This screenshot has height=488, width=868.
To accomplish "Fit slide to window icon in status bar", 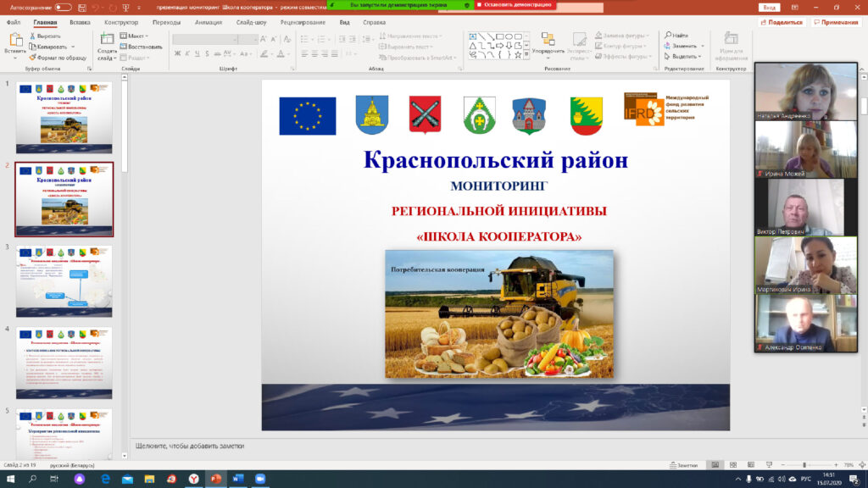I will coord(862,465).
